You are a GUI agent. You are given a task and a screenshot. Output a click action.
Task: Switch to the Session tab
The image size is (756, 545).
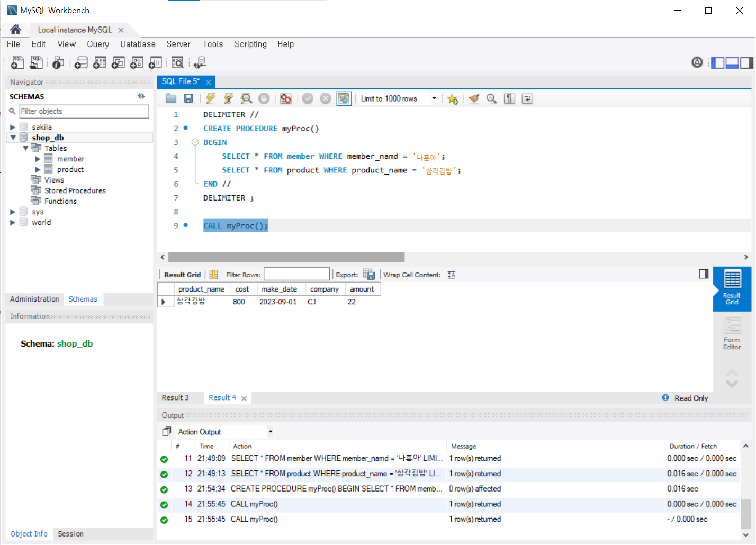click(71, 534)
